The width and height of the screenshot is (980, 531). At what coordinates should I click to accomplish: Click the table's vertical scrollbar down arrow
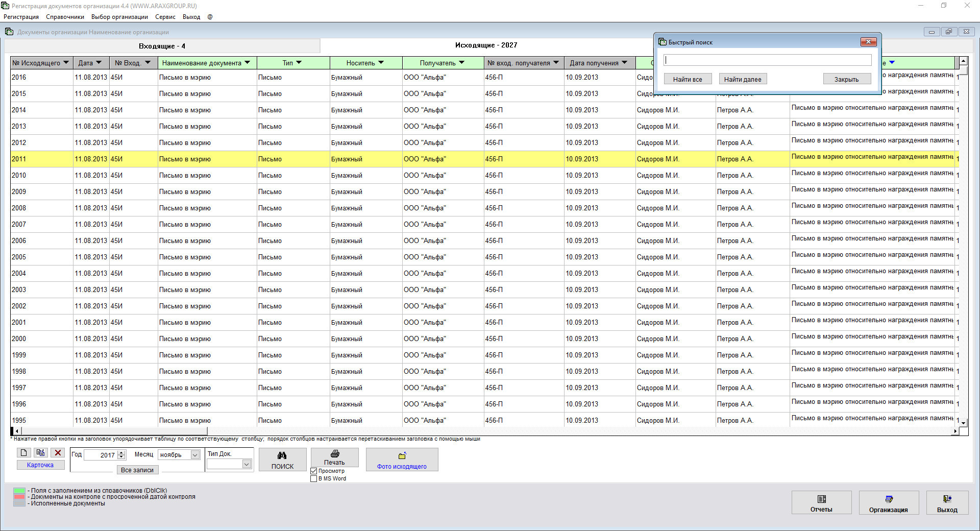pyautogui.click(x=963, y=423)
